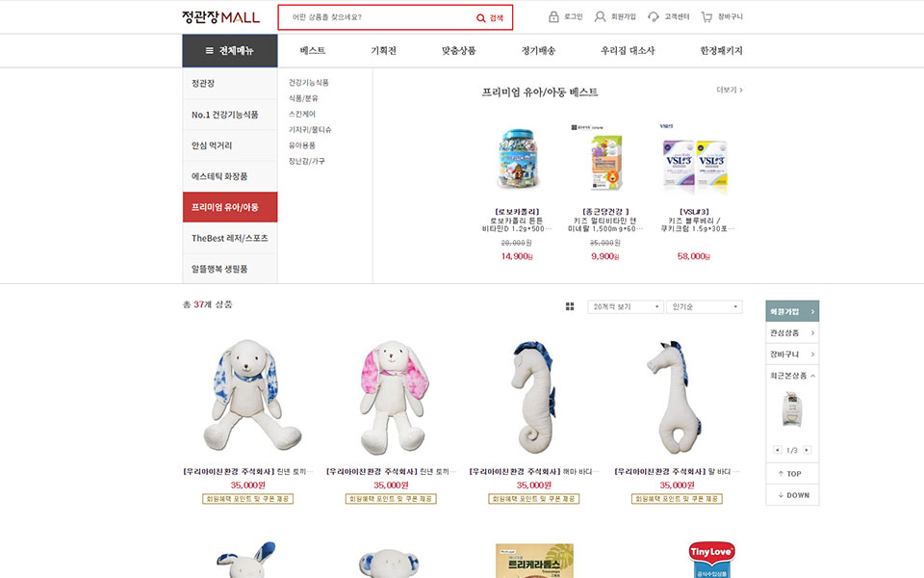
Task: Select 프리미엄 유아/아동 category
Action: click(230, 207)
